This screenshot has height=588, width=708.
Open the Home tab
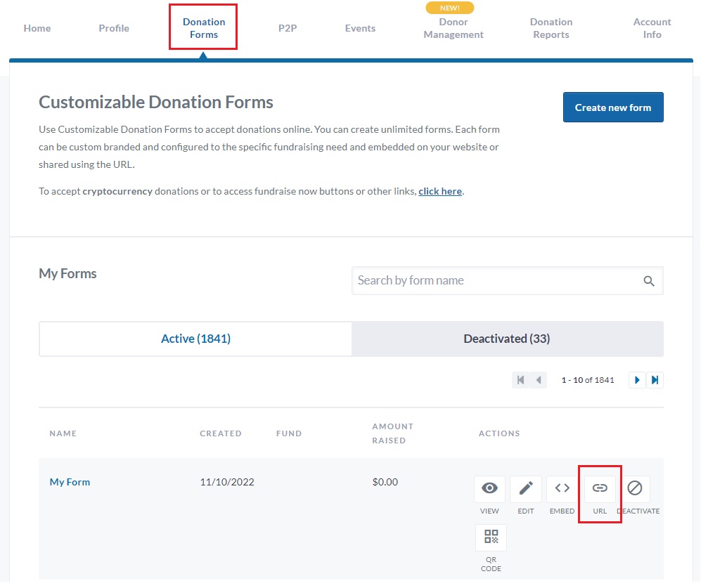[x=37, y=28]
